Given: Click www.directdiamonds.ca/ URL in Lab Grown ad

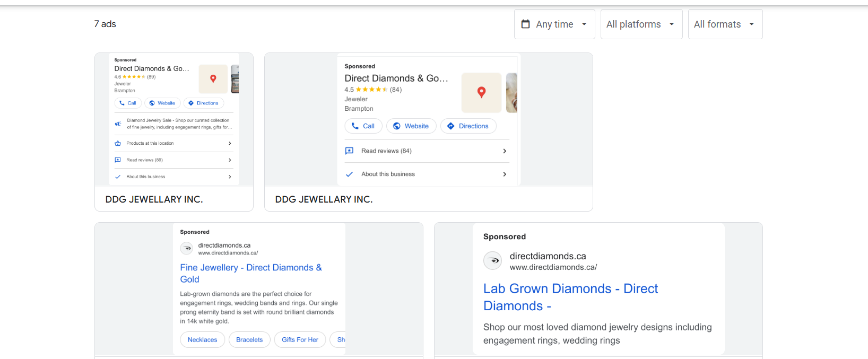Looking at the screenshot, I should click(553, 267).
